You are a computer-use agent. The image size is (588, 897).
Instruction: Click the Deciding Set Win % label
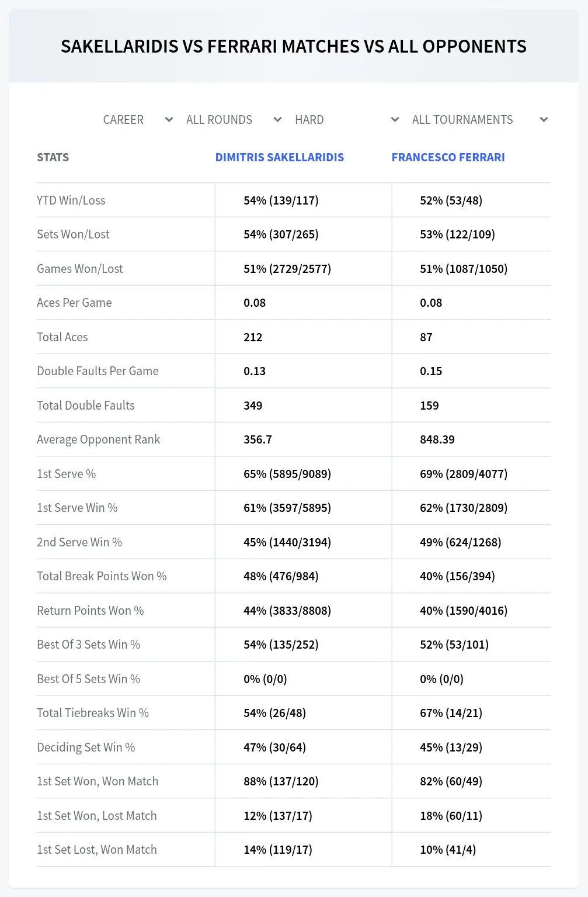click(x=86, y=747)
